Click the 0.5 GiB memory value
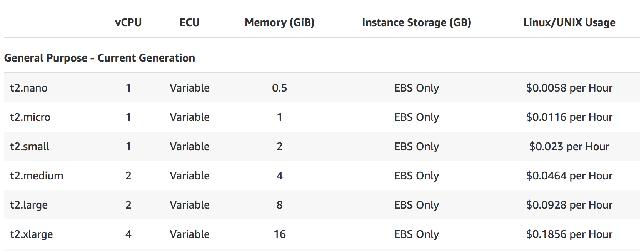Image resolution: width=644 pixels, height=251 pixels. 279,88
